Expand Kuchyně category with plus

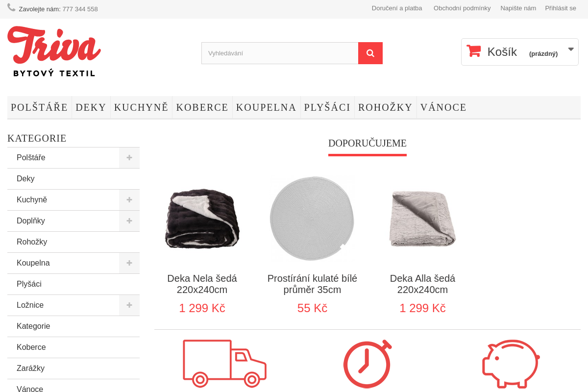click(x=129, y=200)
